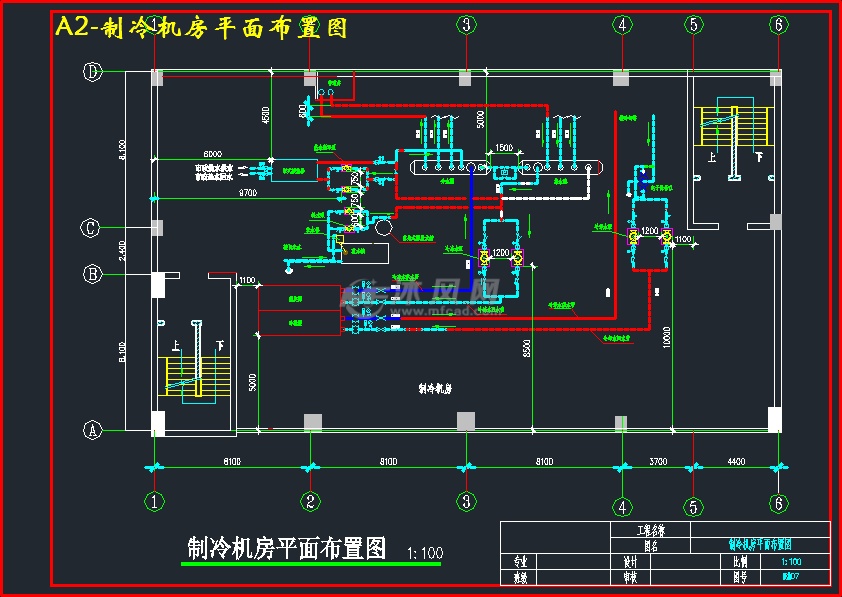Select the 4500 vertical dimension
This screenshot has height=597, width=842.
265,115
